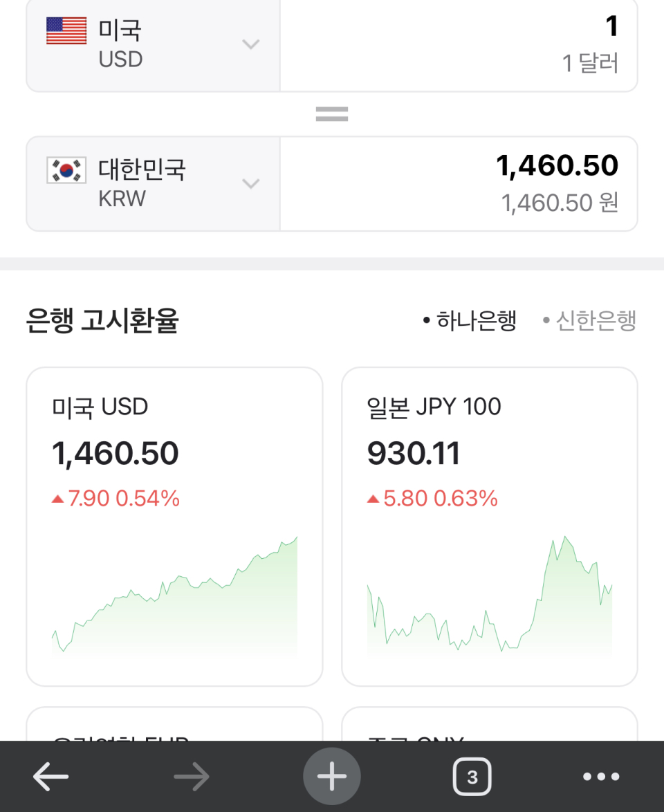This screenshot has width=664, height=812.
Task: Expand the KRW currency dropdown chevron
Action: point(250,184)
